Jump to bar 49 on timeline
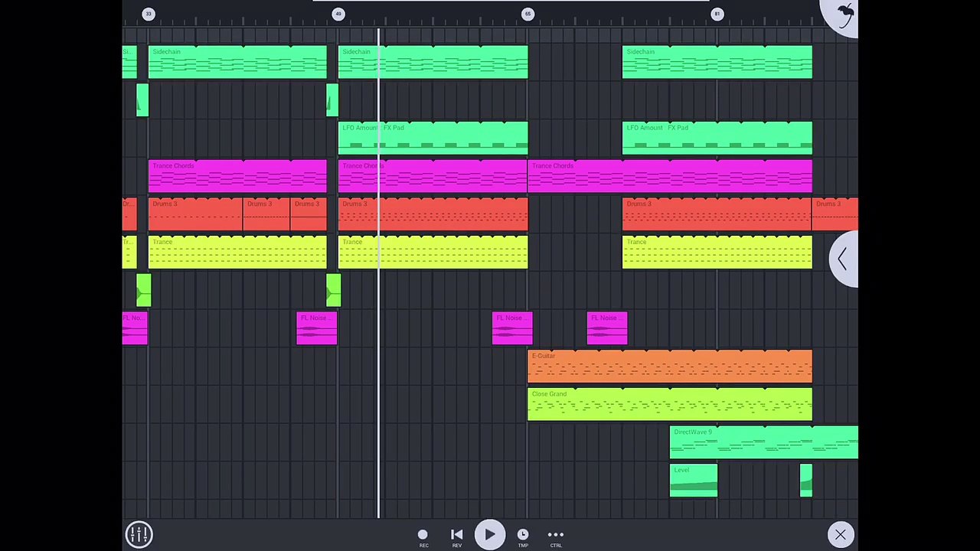 (x=338, y=14)
